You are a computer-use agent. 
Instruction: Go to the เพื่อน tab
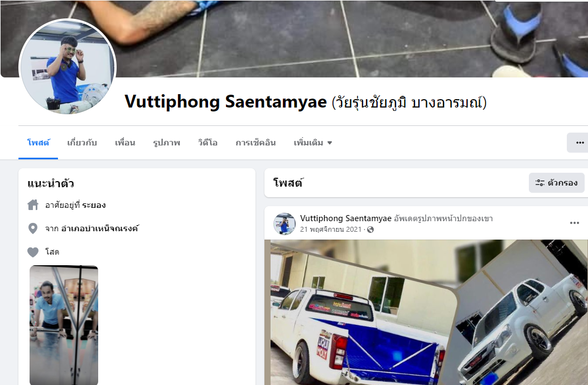tap(125, 143)
